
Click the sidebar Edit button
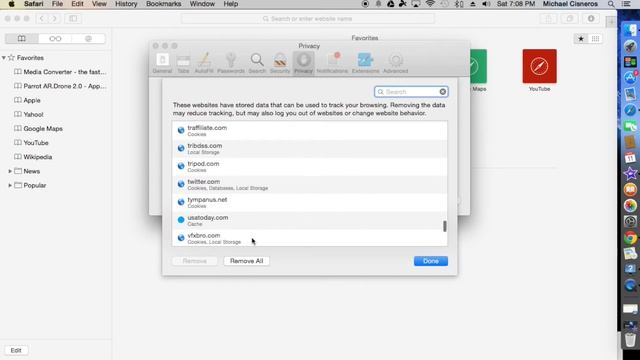click(x=16, y=350)
